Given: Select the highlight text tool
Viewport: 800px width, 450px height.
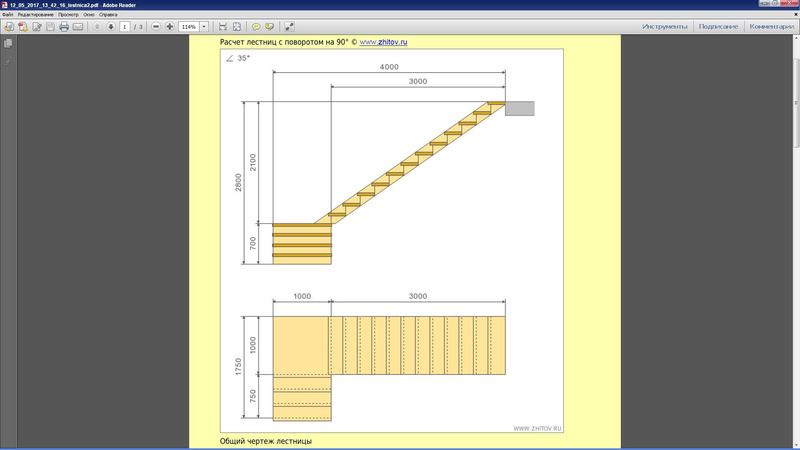Looking at the screenshot, I should click(269, 26).
